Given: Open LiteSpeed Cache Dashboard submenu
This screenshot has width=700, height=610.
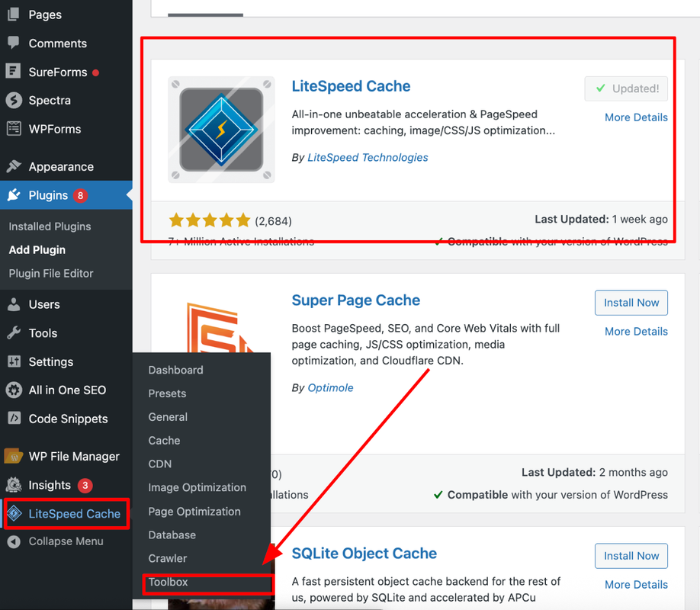Looking at the screenshot, I should 175,370.
